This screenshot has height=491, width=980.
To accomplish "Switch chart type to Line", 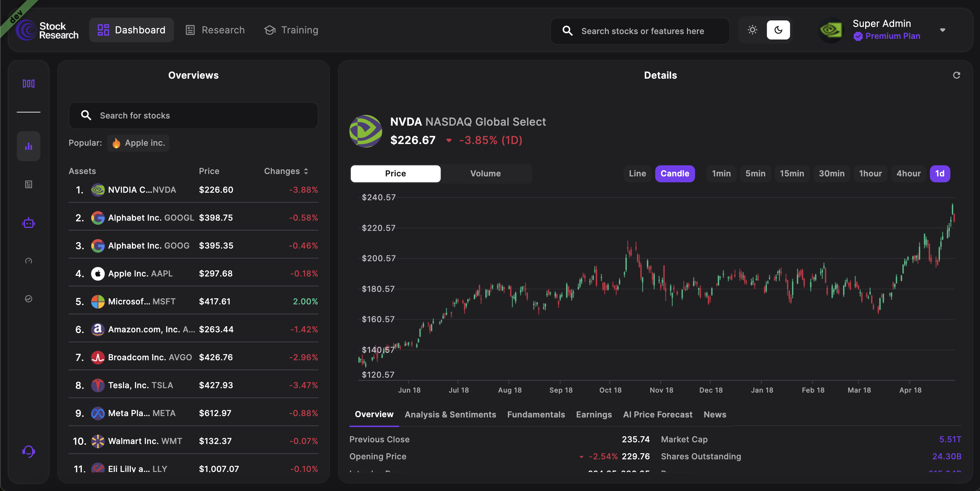I will point(637,174).
